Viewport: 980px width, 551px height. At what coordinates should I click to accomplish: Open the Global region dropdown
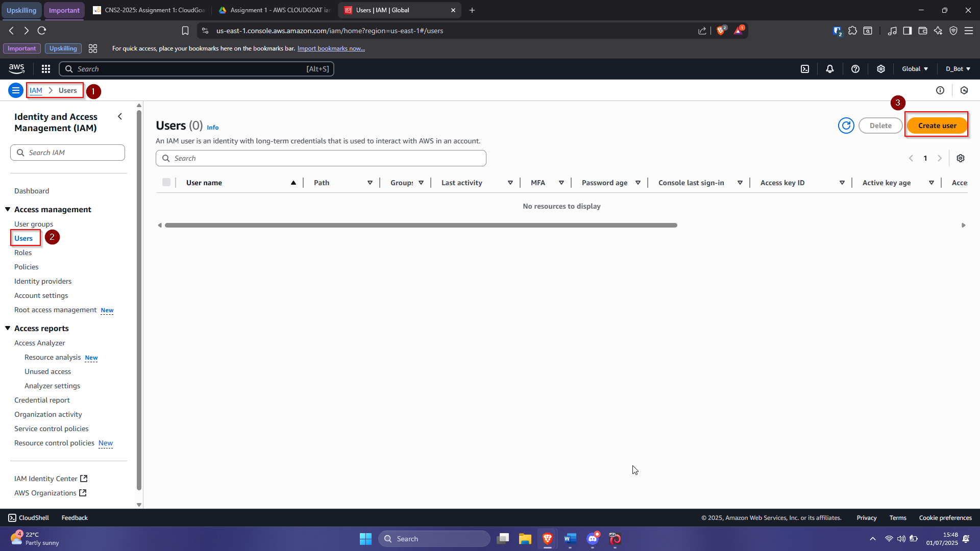coord(914,68)
